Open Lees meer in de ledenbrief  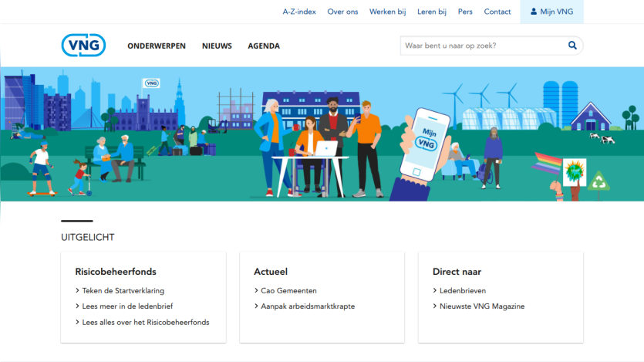[127, 306]
